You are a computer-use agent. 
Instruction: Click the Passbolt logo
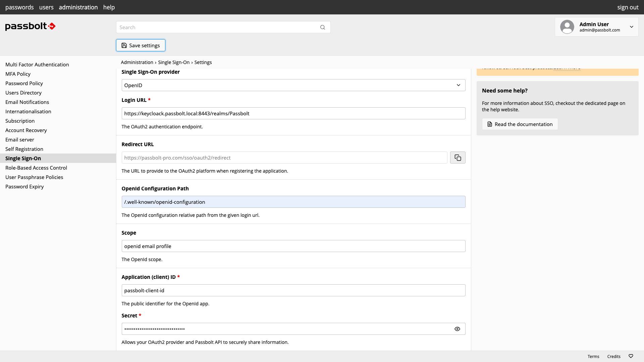(x=30, y=26)
